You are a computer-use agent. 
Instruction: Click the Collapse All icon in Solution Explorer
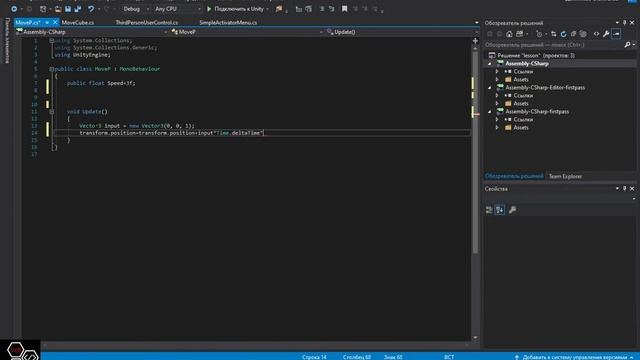point(573,34)
